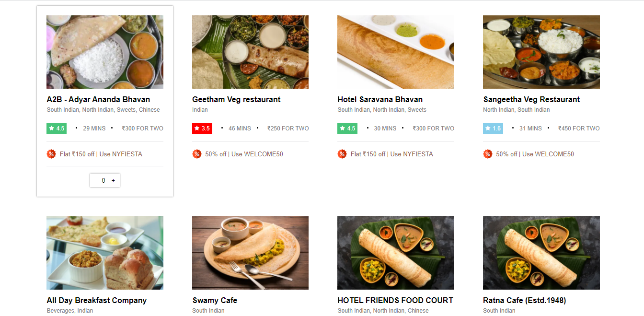Open the A2B - Adyar Ananda Bhavan title
644x316 pixels.
[98, 100]
